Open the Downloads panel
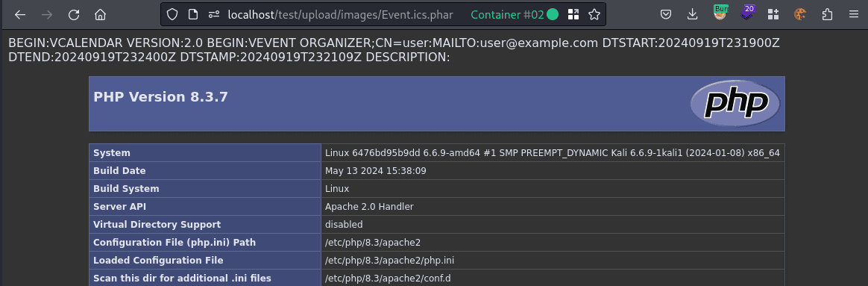This screenshot has height=286, width=868. [693, 15]
